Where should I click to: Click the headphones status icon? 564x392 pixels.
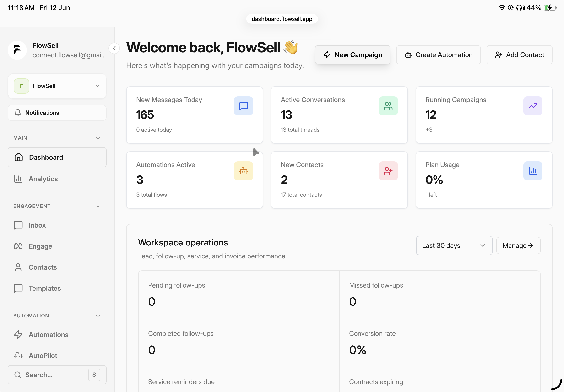(520, 8)
